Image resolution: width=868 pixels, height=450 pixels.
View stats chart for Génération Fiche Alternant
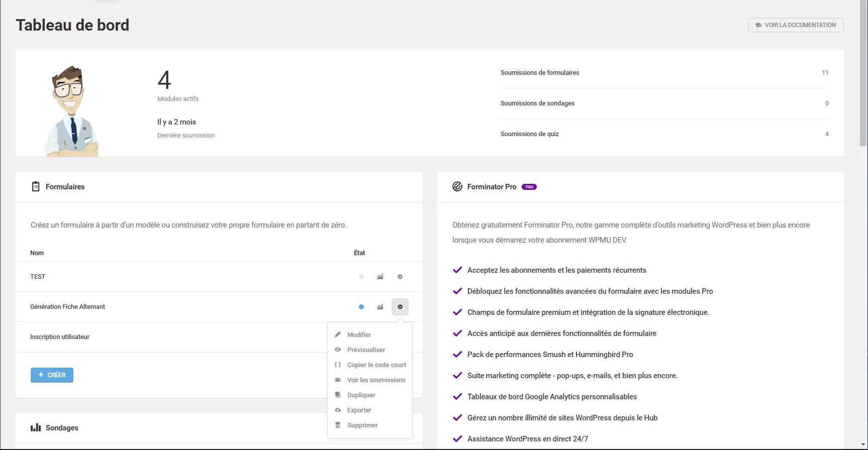[380, 307]
